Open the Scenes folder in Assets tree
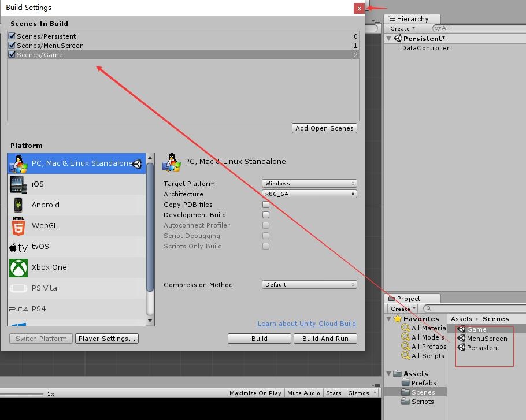 point(418,392)
